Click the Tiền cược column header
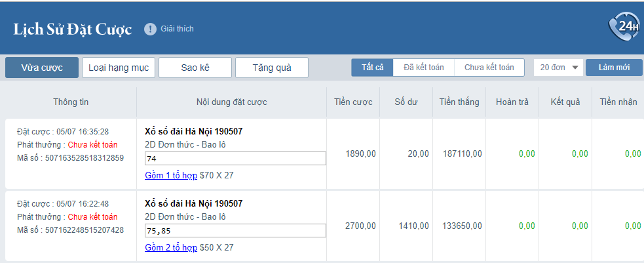Image resolution: width=644 pixels, height=263 pixels. pyautogui.click(x=353, y=102)
